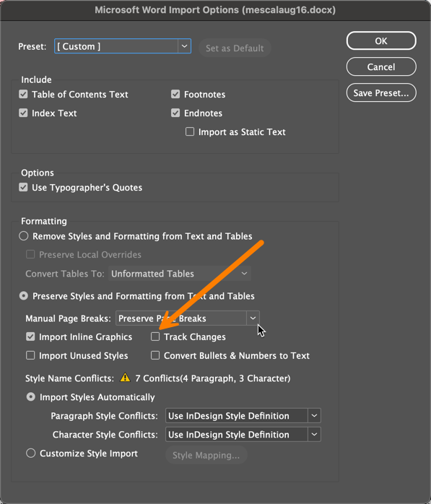This screenshot has height=504, width=431.
Task: Click the Save Preset button
Action: coord(381,93)
